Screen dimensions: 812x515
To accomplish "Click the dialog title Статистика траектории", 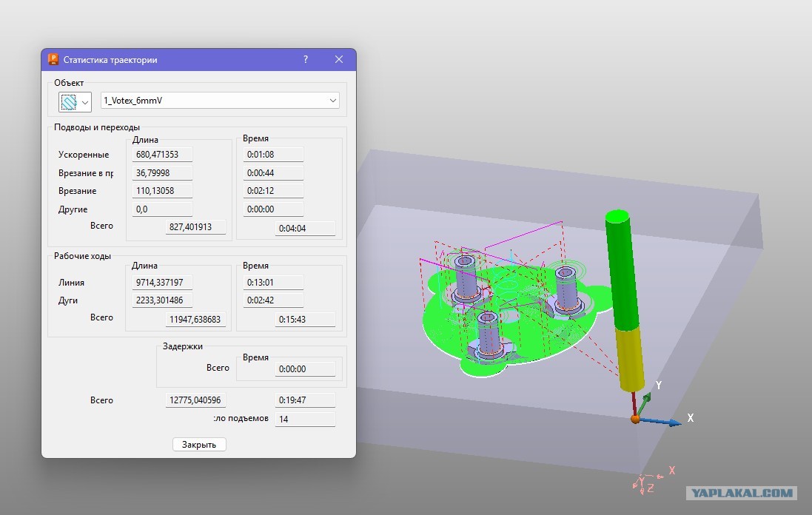I will (110, 60).
